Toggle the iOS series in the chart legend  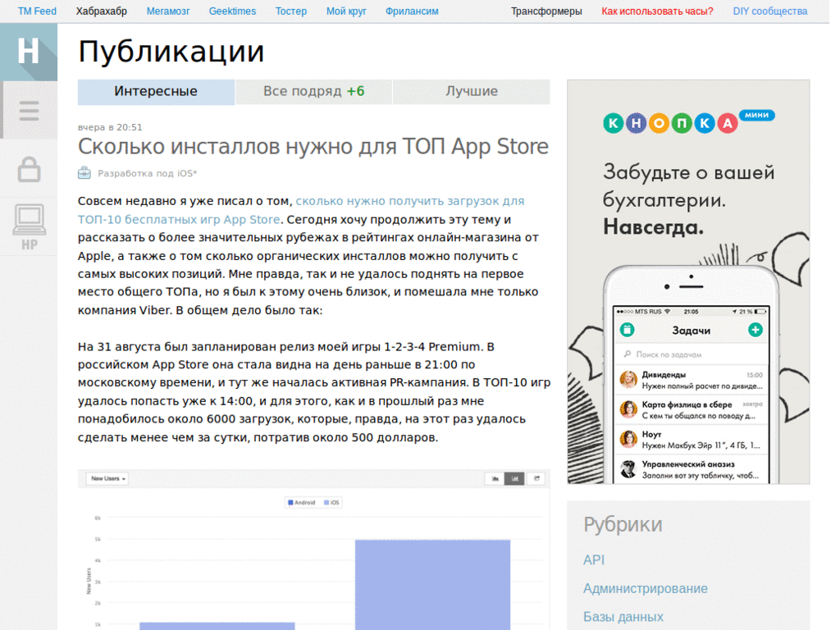331,501
